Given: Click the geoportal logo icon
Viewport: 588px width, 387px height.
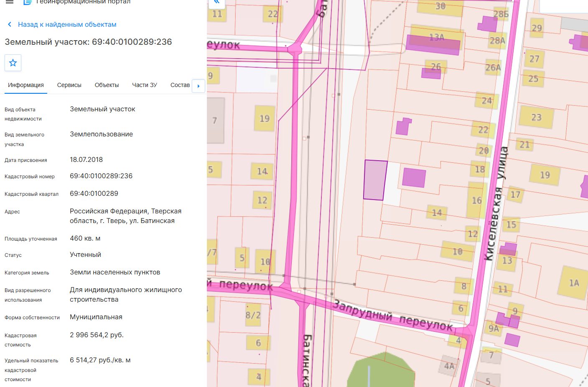Looking at the screenshot, I should click(28, 2).
